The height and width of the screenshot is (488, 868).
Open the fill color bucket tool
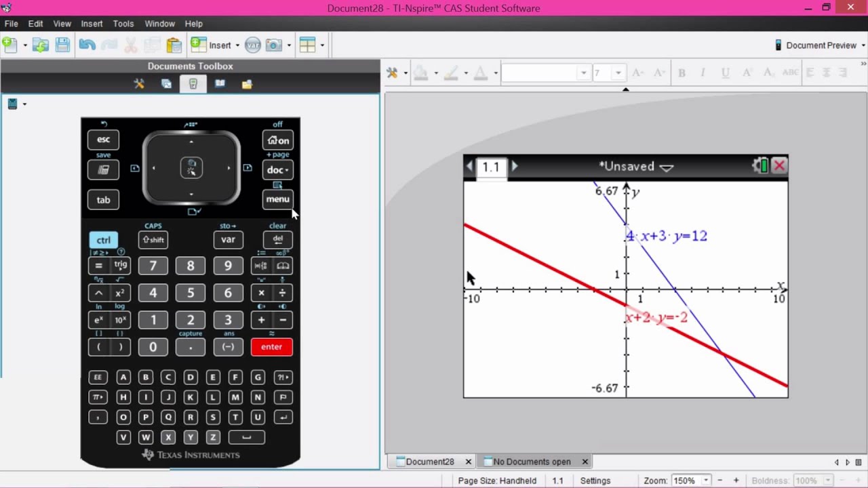(x=420, y=73)
